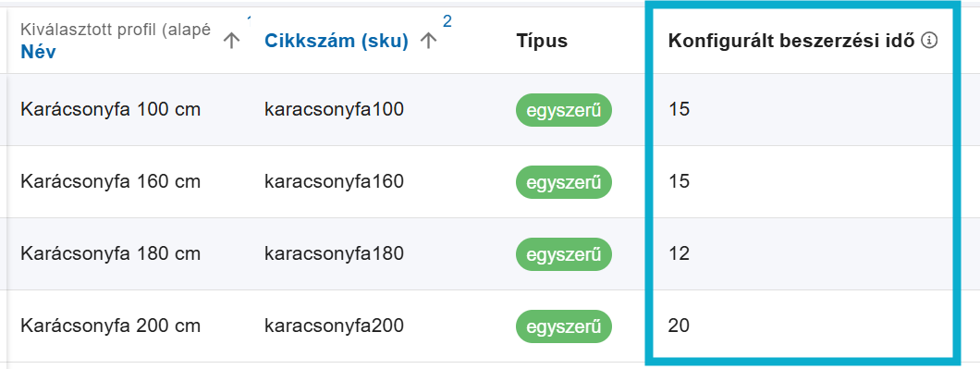Click the Konfigurált beszerzési idő header text
Viewport: 980px width, 369px height.
click(x=792, y=42)
